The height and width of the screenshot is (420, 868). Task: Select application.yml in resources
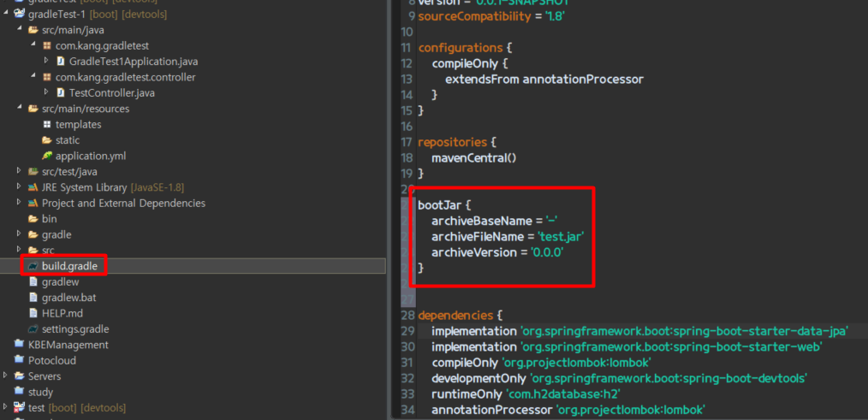[x=91, y=156]
